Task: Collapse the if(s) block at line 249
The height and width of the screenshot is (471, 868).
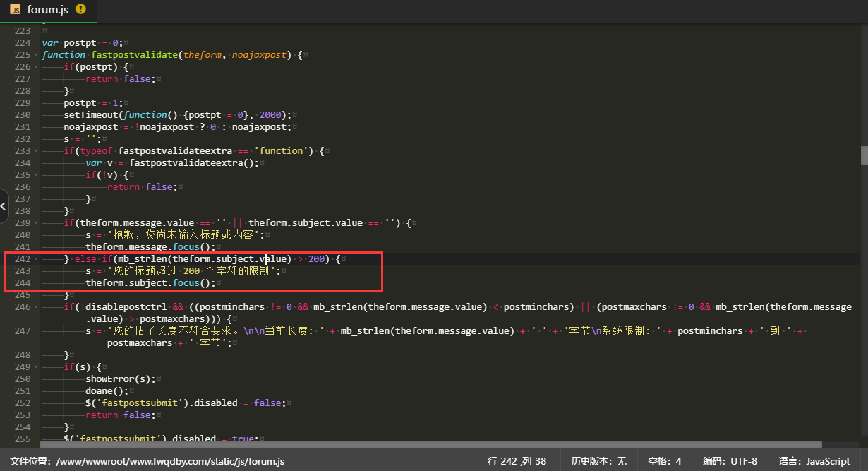Action: tap(36, 367)
